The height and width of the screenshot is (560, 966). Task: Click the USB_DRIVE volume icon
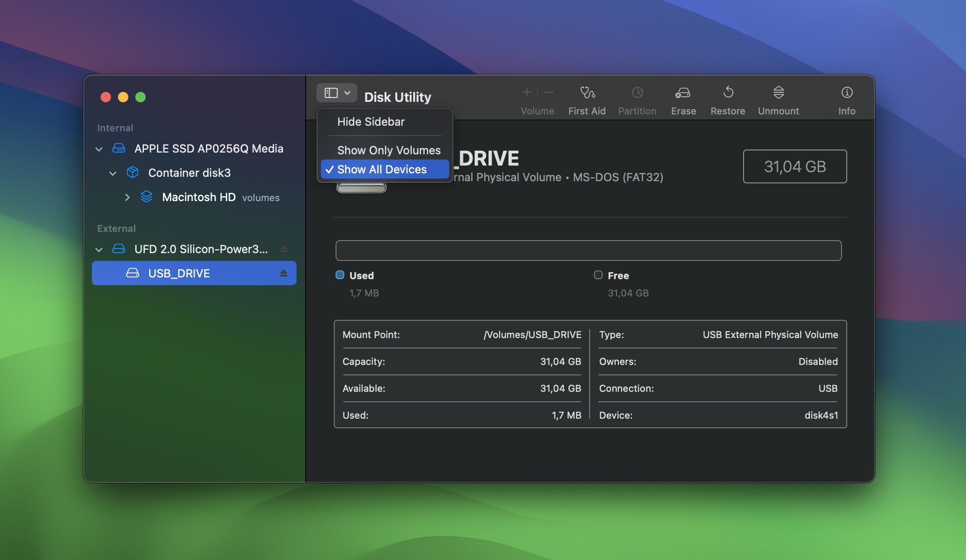coord(133,273)
